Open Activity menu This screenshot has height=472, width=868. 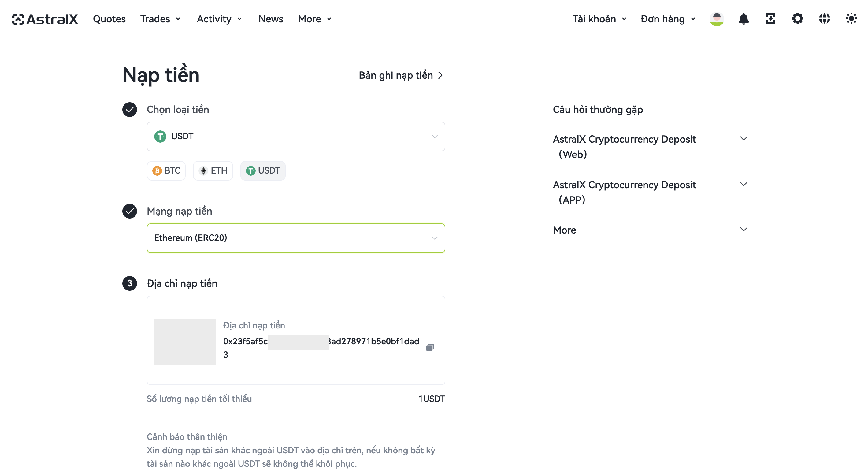click(x=219, y=19)
